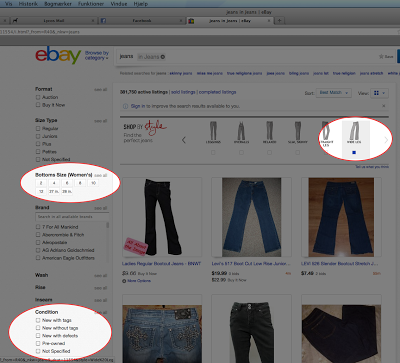Click the Sign in link
Image resolution: width=400 pixels, height=363 pixels.
click(138, 106)
